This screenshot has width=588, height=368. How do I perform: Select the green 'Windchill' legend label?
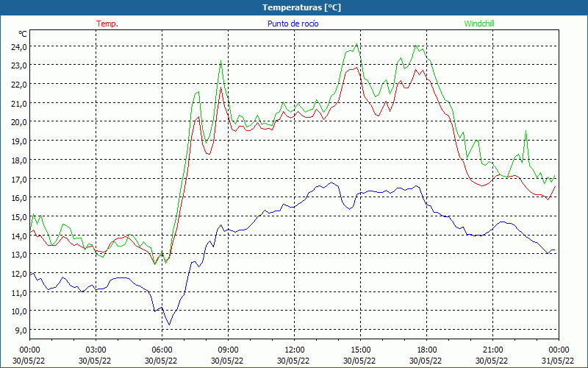click(x=479, y=24)
